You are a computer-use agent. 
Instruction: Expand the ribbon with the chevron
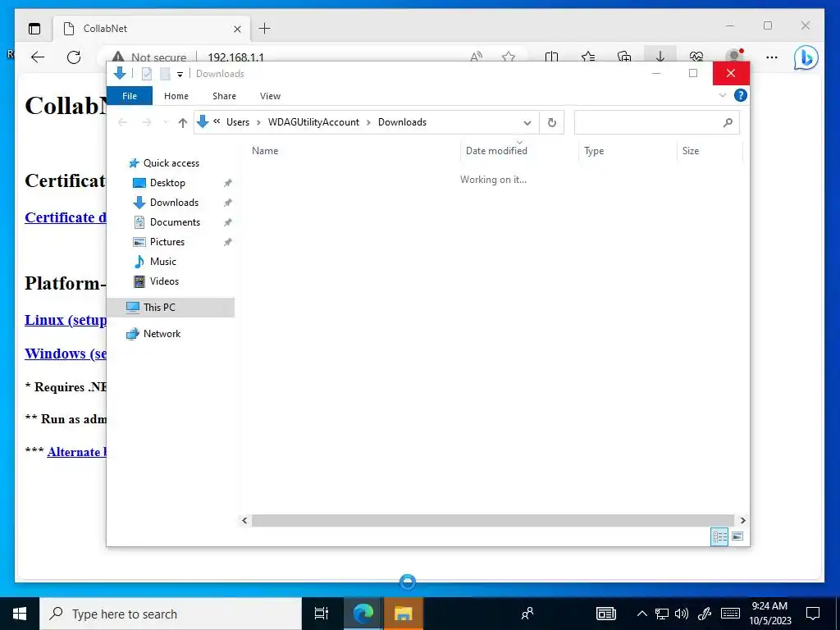coord(722,95)
